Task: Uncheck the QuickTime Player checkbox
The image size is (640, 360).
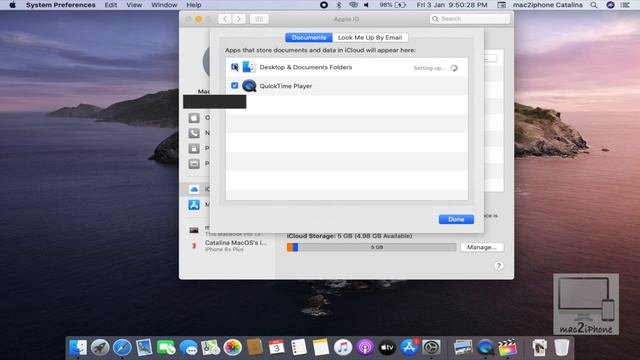Action: 234,86
